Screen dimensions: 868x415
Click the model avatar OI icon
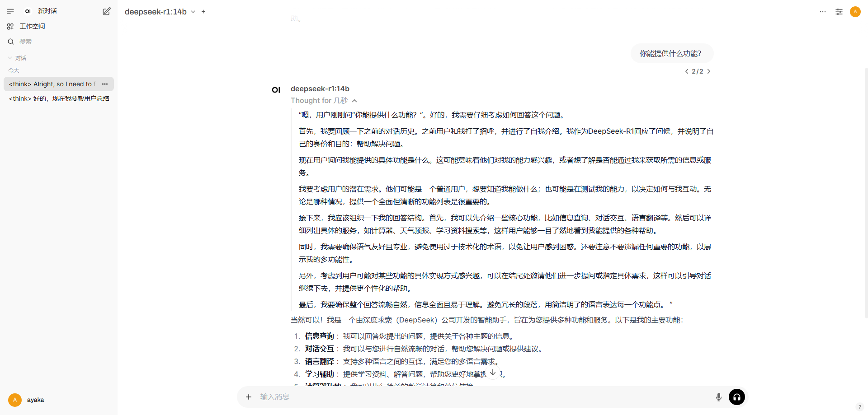[x=276, y=90]
